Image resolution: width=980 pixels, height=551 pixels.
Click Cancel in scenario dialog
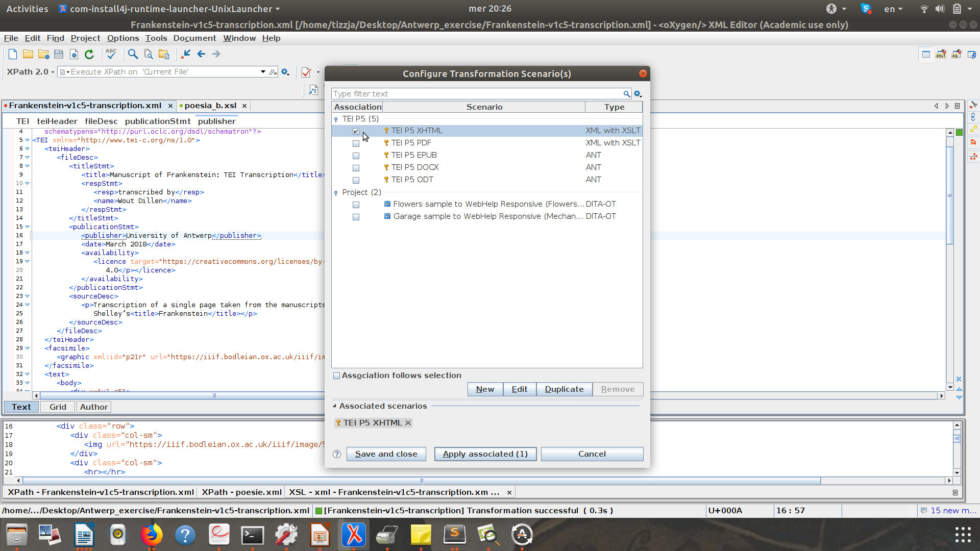point(592,454)
